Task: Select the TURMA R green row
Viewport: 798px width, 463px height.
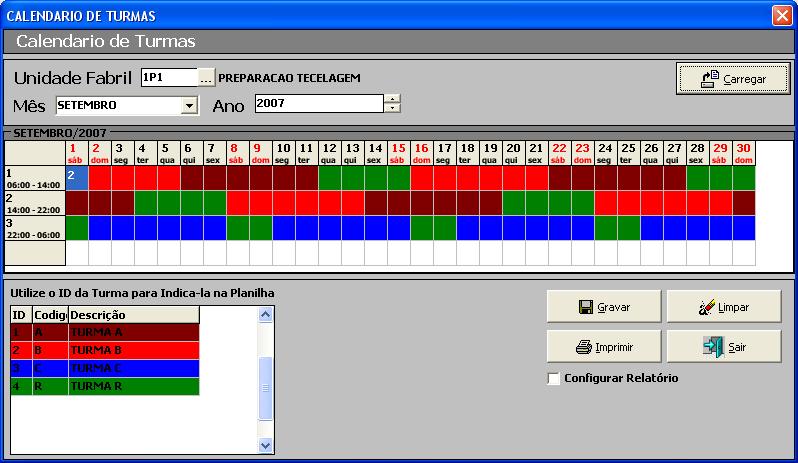Action: click(x=133, y=386)
